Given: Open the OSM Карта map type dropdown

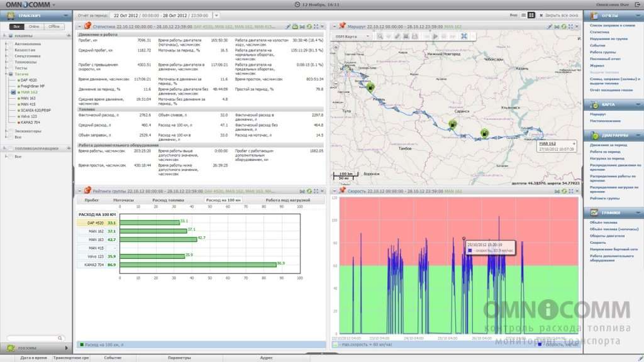Looking at the screenshot, I should (x=352, y=36).
